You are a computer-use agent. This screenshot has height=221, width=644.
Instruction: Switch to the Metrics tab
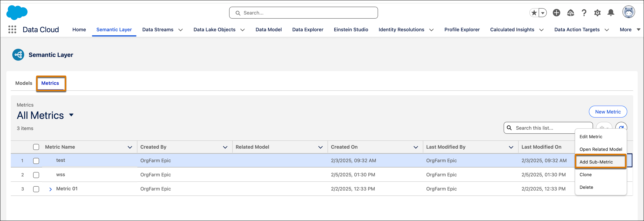(x=50, y=83)
